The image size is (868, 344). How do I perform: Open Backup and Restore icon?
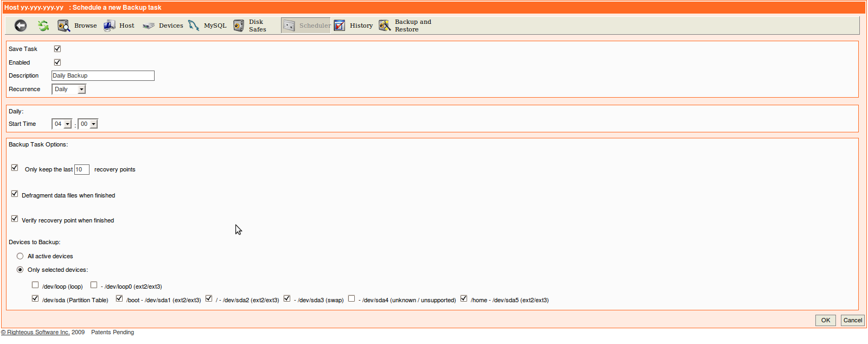(385, 26)
